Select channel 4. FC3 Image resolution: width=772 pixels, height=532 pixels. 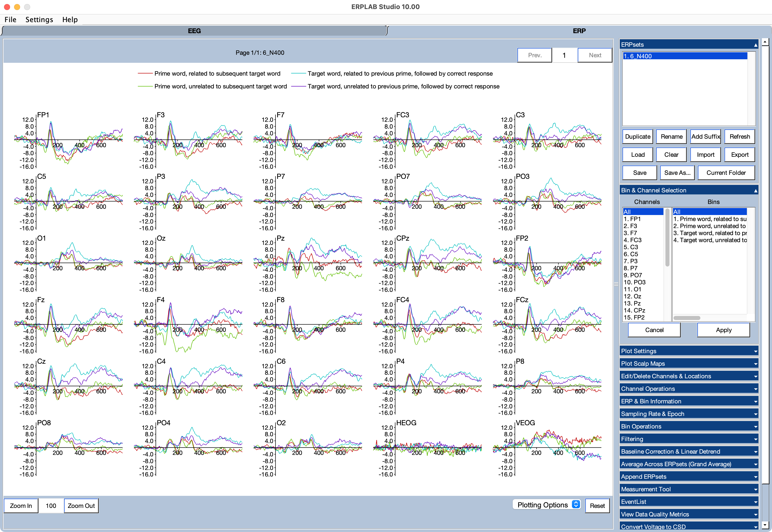pyautogui.click(x=643, y=240)
